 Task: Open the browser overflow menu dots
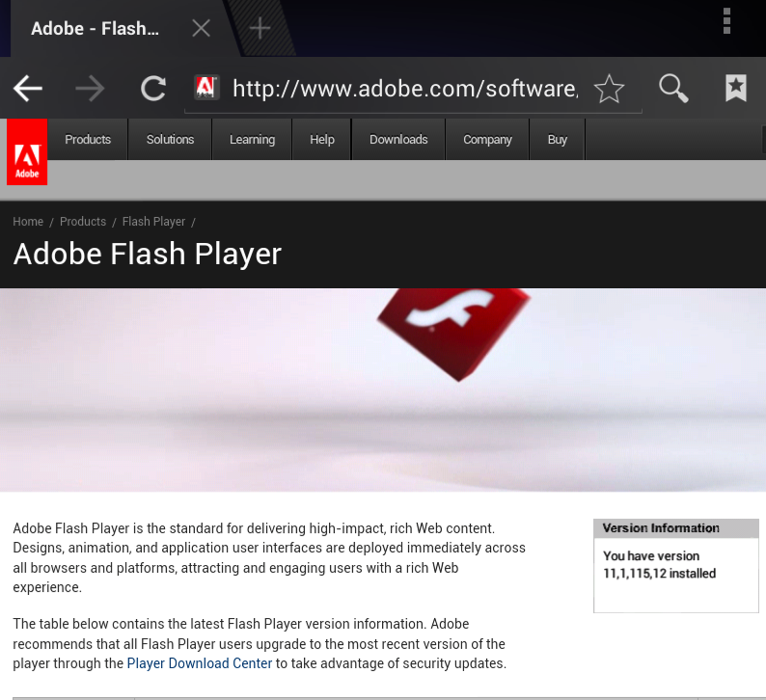[x=726, y=21]
